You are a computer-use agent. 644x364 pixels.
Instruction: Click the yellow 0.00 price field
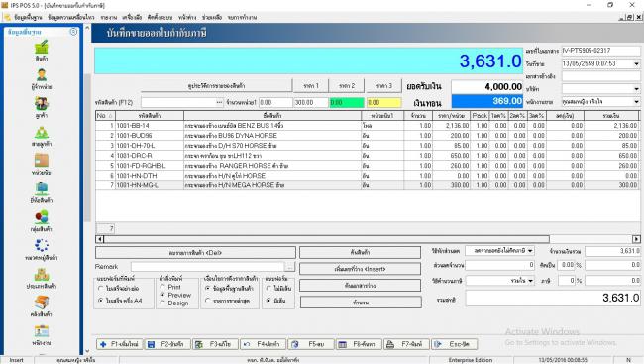tap(383, 102)
